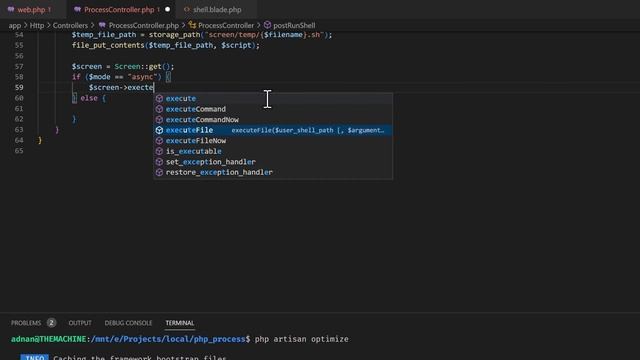
Task: Choose 'is_executable' suggestion
Action: click(273, 151)
